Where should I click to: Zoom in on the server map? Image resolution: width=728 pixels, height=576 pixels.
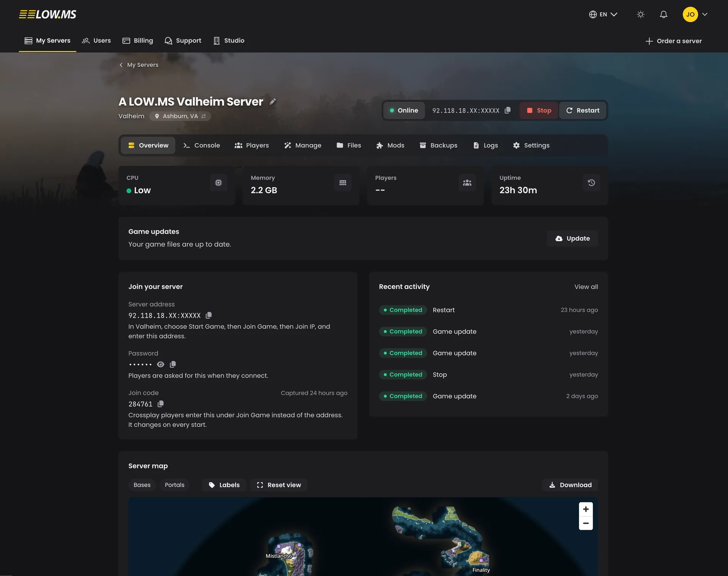(x=586, y=509)
